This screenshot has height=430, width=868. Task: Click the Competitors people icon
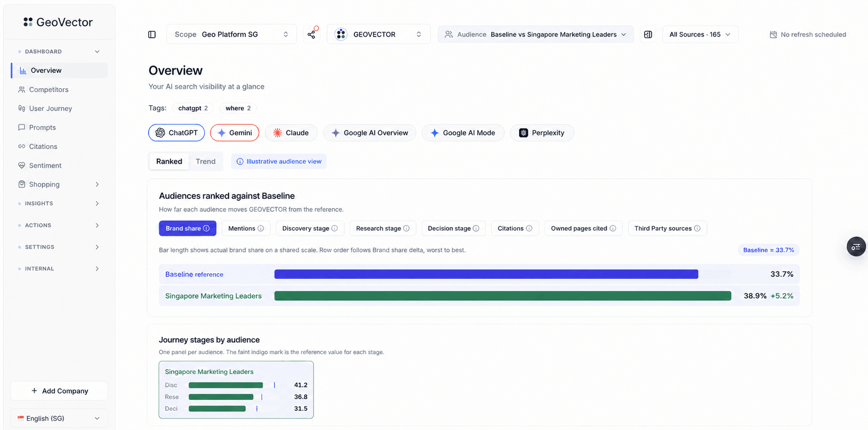click(22, 90)
